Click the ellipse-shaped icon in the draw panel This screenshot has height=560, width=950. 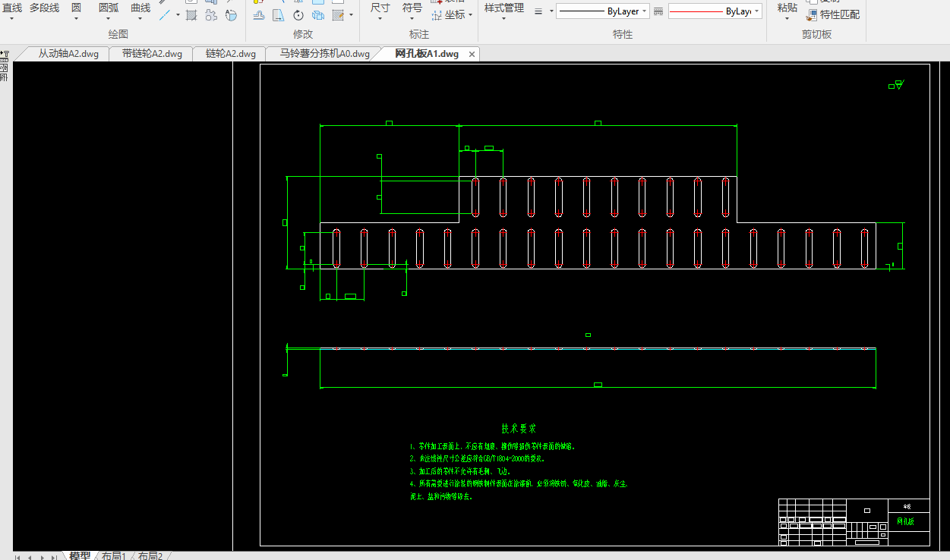pyautogui.click(x=231, y=15)
